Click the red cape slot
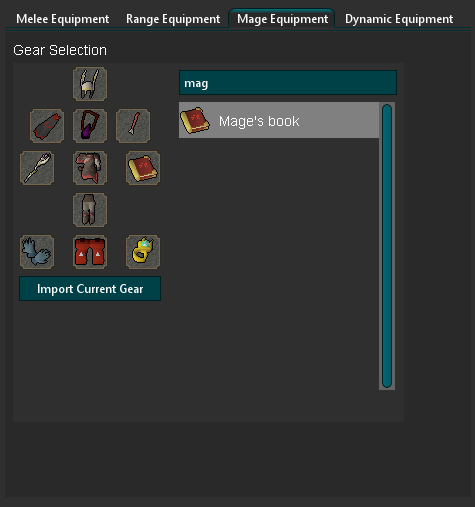475x507 pixels. pyautogui.click(x=47, y=126)
